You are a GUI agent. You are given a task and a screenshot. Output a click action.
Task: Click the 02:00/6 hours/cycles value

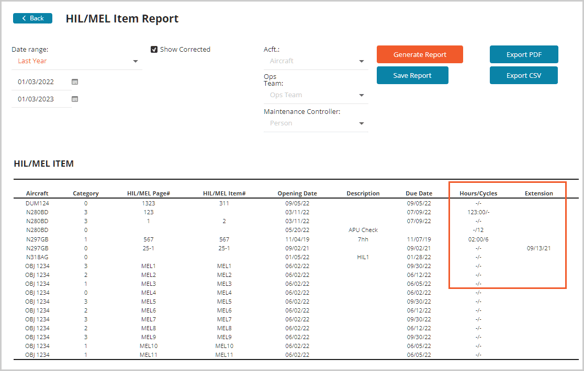(x=478, y=239)
